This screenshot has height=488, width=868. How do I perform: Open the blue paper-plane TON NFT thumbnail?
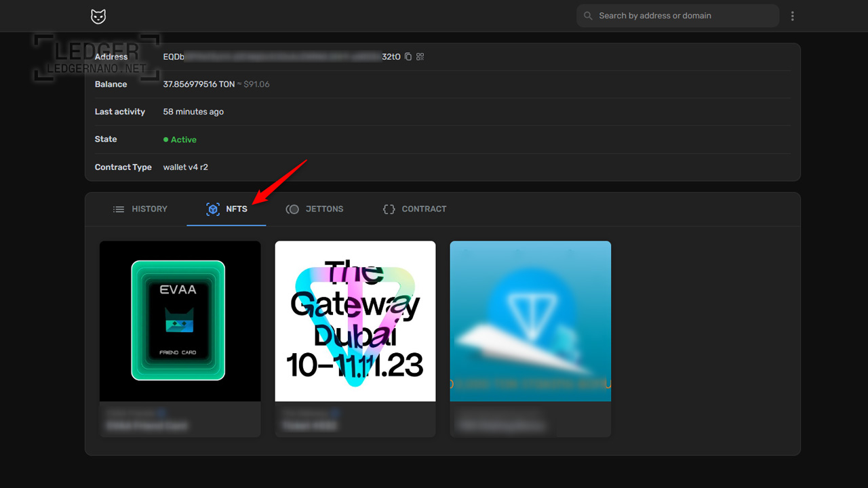[530, 321]
